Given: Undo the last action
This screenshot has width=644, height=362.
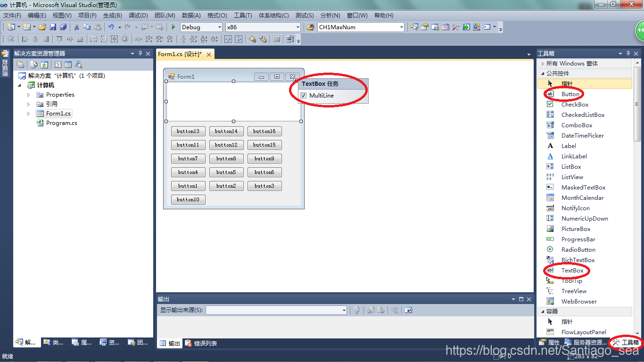Looking at the screenshot, I should (111, 27).
